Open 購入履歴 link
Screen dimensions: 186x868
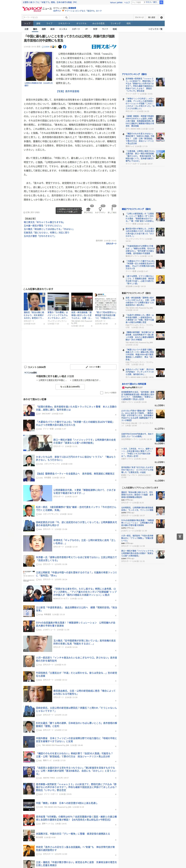(152, 17)
